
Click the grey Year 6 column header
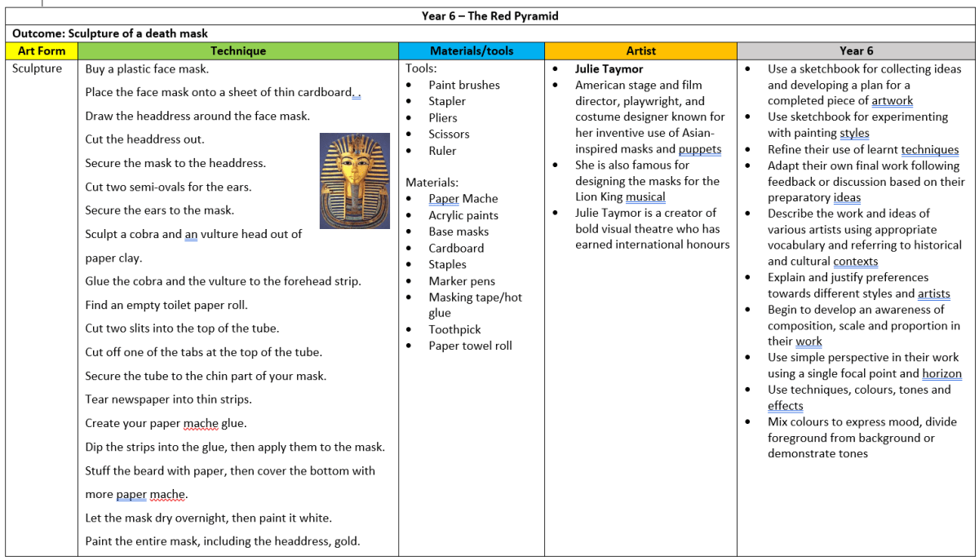tap(856, 51)
